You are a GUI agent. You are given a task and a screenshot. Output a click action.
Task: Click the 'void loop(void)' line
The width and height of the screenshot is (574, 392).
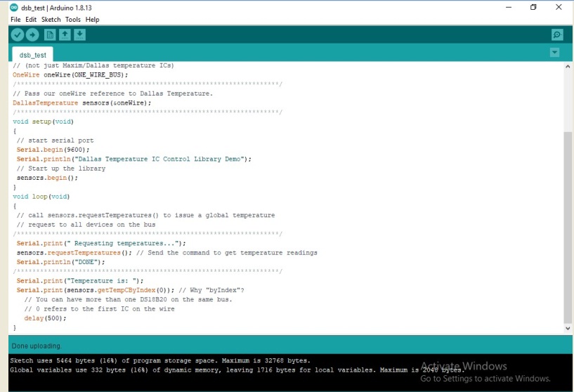point(41,197)
